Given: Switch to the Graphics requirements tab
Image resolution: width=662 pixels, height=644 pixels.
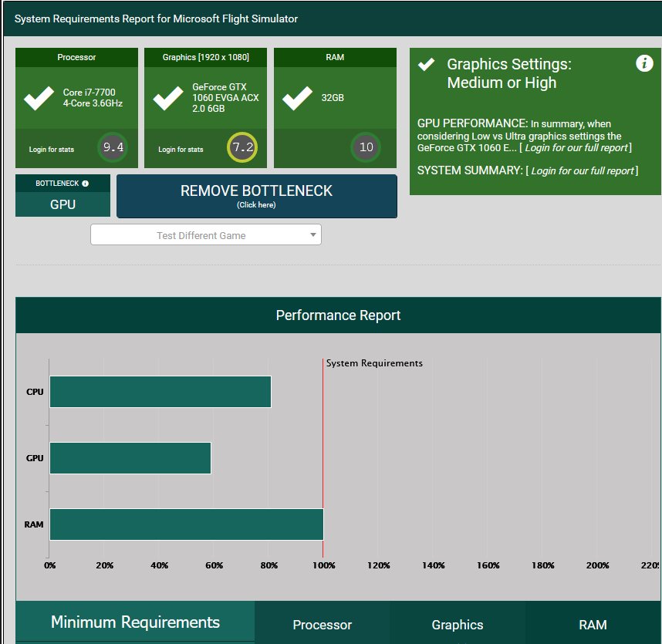Looking at the screenshot, I should point(457,625).
